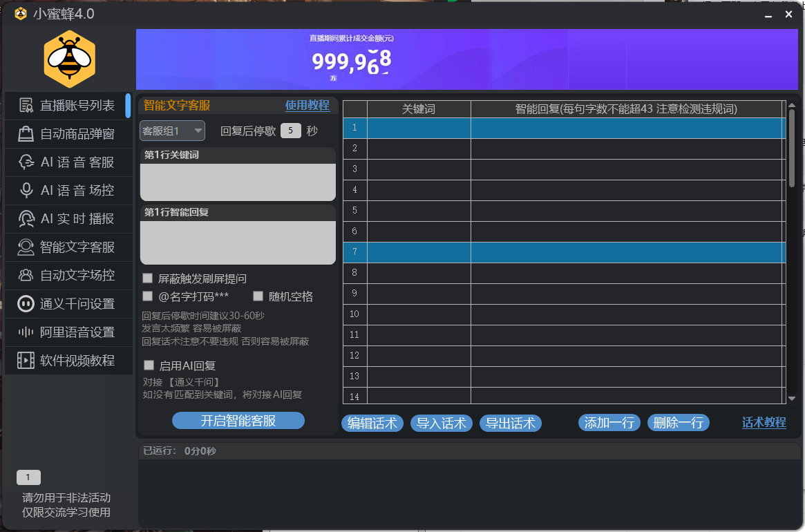Enable the 屏蔽触发刷屏提问 checkbox
805x532 pixels.
coord(148,278)
